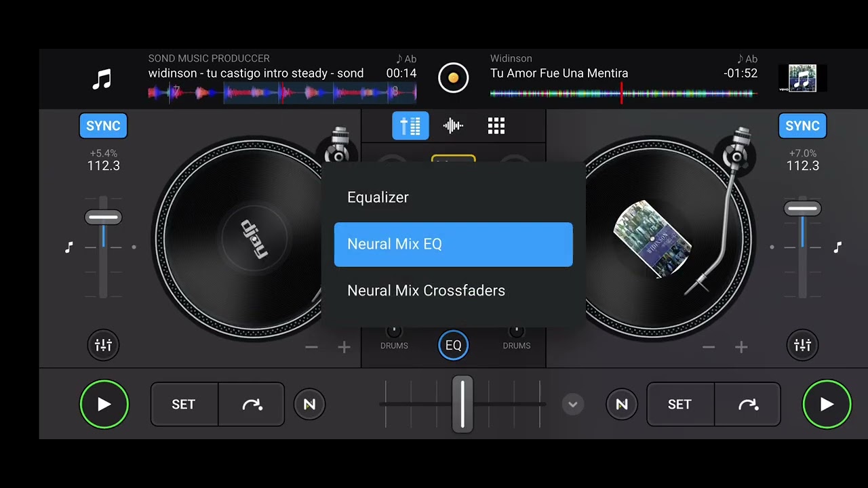
Task: Nudge left deck pitch plus
Action: (x=344, y=348)
